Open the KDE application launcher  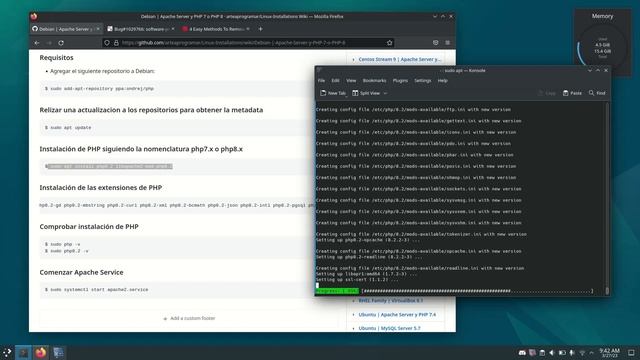coord(7,353)
